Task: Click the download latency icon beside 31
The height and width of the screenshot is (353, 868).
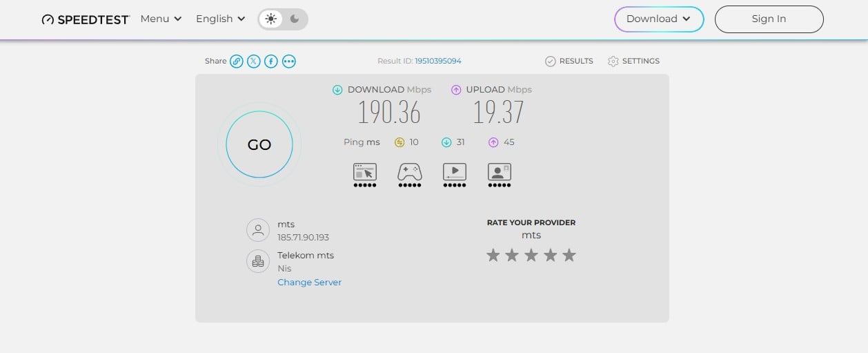Action: (x=446, y=142)
